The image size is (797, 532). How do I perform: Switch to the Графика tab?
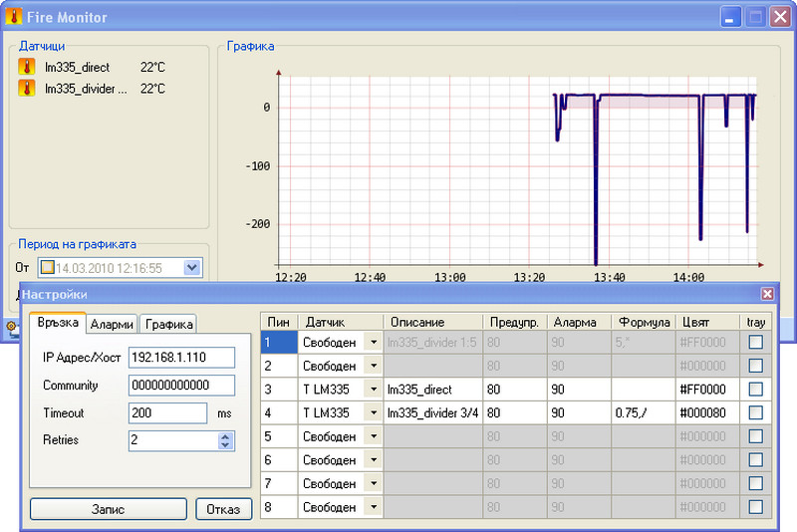click(167, 324)
